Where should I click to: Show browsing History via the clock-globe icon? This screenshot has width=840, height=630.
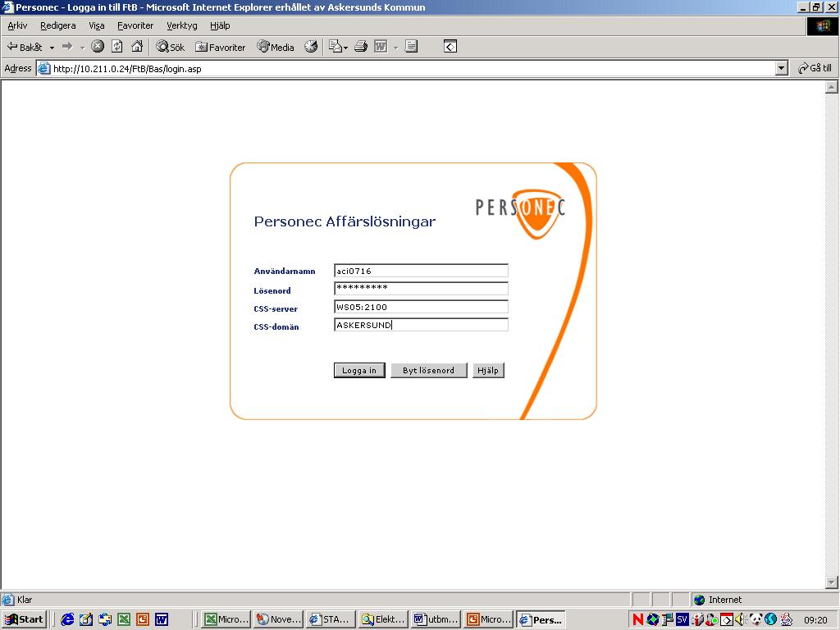click(311, 47)
